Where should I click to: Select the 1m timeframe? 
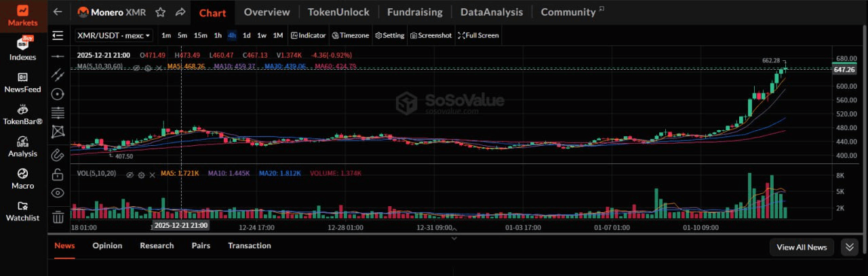pos(166,35)
